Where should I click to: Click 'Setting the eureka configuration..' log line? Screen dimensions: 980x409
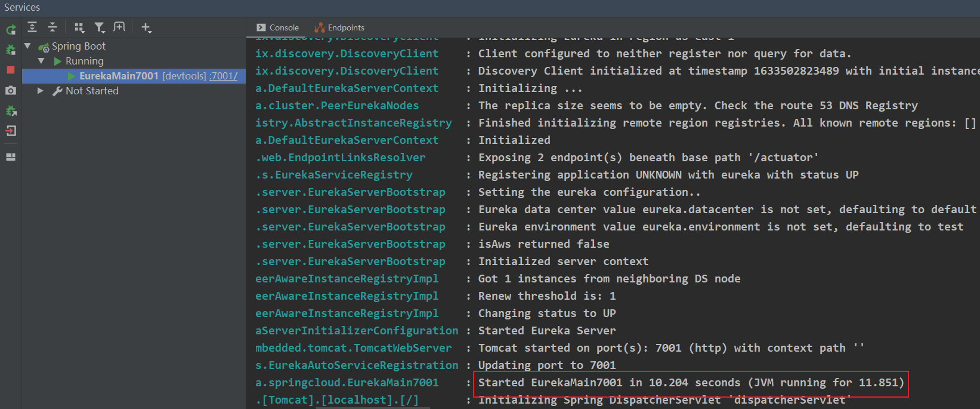pyautogui.click(x=589, y=192)
